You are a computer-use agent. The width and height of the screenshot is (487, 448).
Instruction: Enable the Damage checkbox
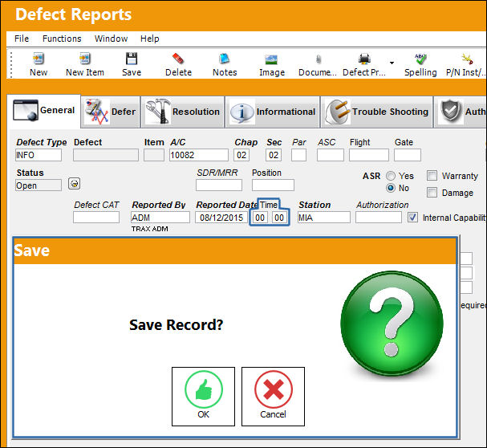(x=432, y=193)
